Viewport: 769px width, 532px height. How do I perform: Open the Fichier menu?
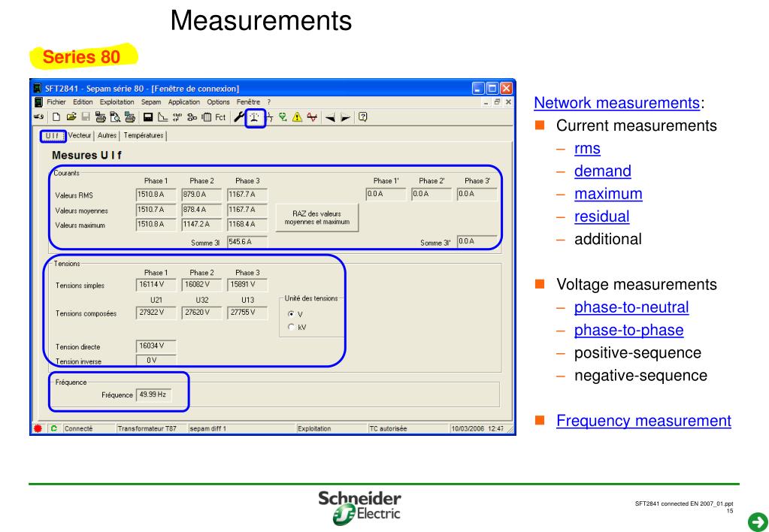pos(56,102)
